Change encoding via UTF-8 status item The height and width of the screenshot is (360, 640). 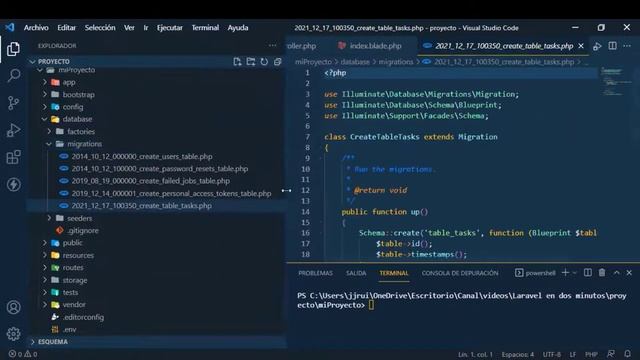coord(552,354)
